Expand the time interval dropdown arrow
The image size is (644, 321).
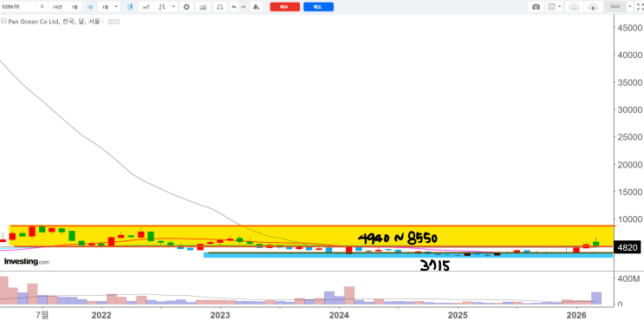pos(116,7)
